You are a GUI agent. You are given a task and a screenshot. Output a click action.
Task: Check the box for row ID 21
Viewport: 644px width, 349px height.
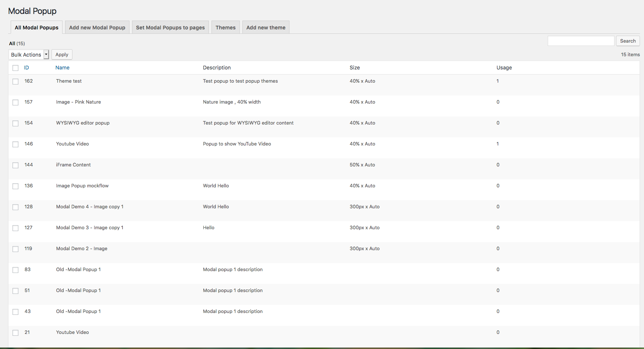[15, 333]
